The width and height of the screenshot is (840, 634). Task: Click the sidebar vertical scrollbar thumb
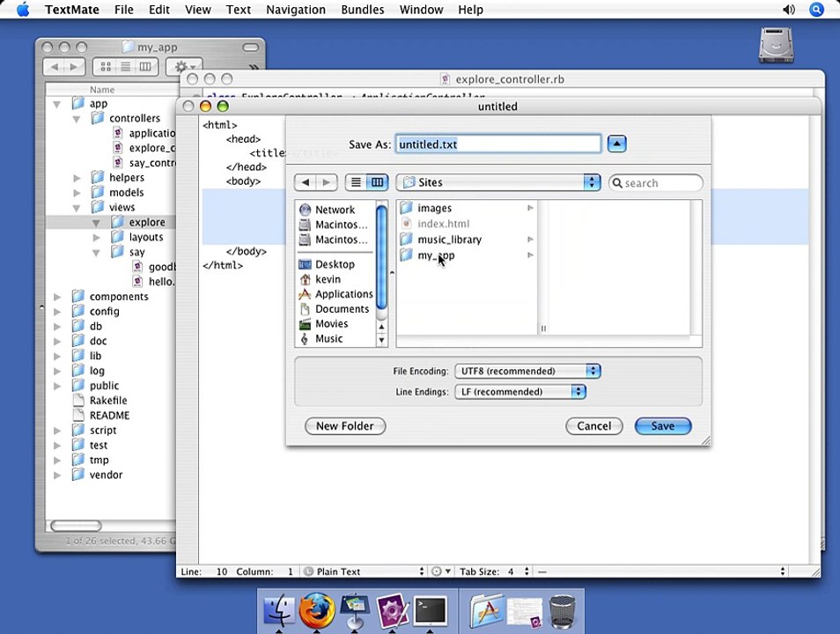pyautogui.click(x=381, y=259)
